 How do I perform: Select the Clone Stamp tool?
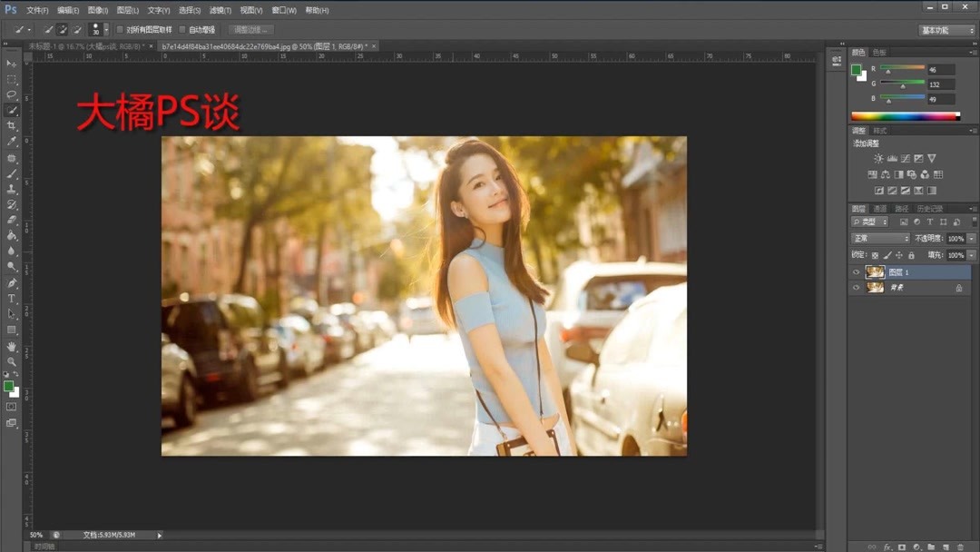tap(12, 189)
